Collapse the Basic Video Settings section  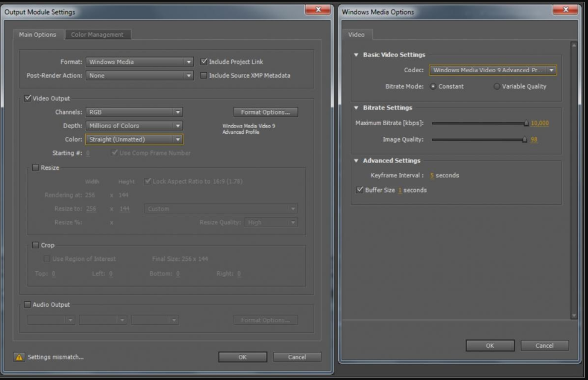[356, 55]
